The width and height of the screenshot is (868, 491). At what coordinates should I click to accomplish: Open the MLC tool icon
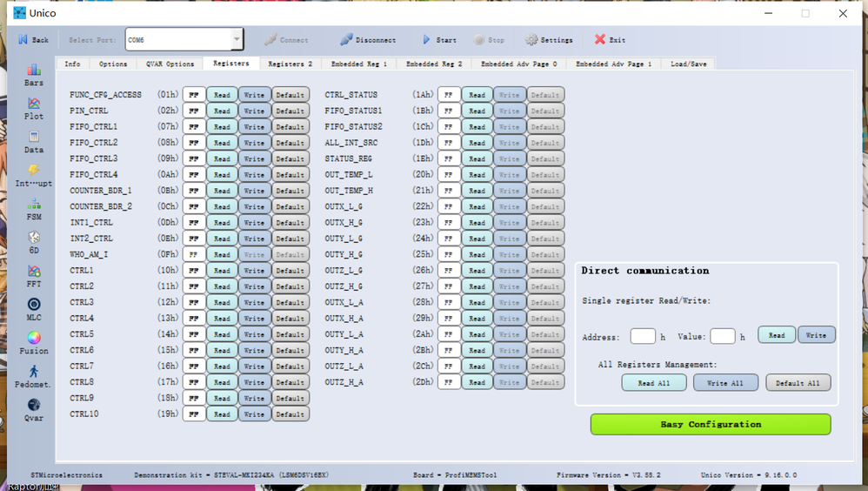[x=34, y=304]
